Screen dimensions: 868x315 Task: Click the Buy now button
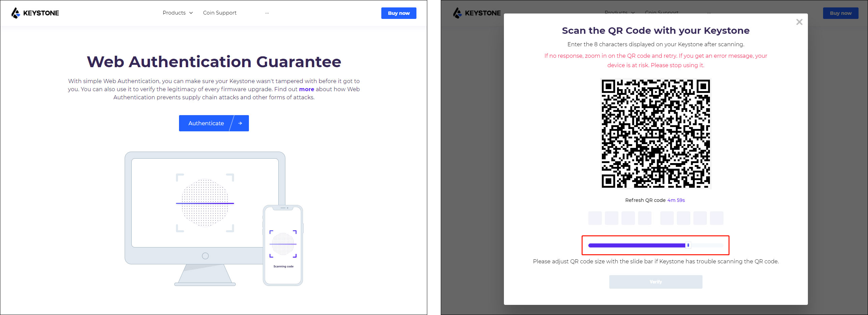399,13
